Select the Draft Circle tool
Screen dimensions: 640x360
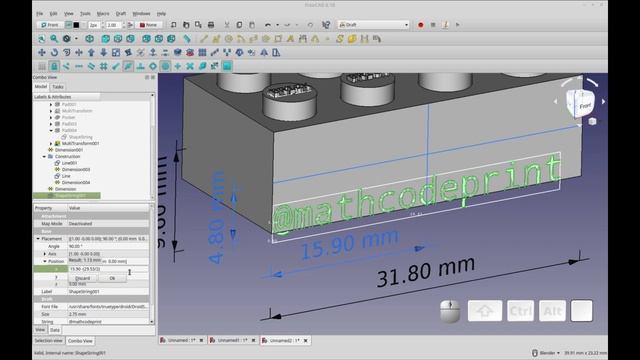[229, 39]
